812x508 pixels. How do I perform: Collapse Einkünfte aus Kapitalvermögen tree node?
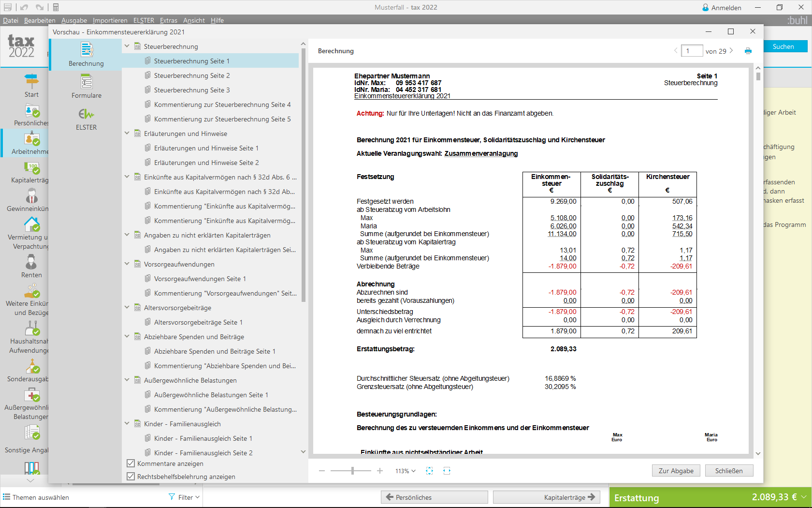point(127,177)
